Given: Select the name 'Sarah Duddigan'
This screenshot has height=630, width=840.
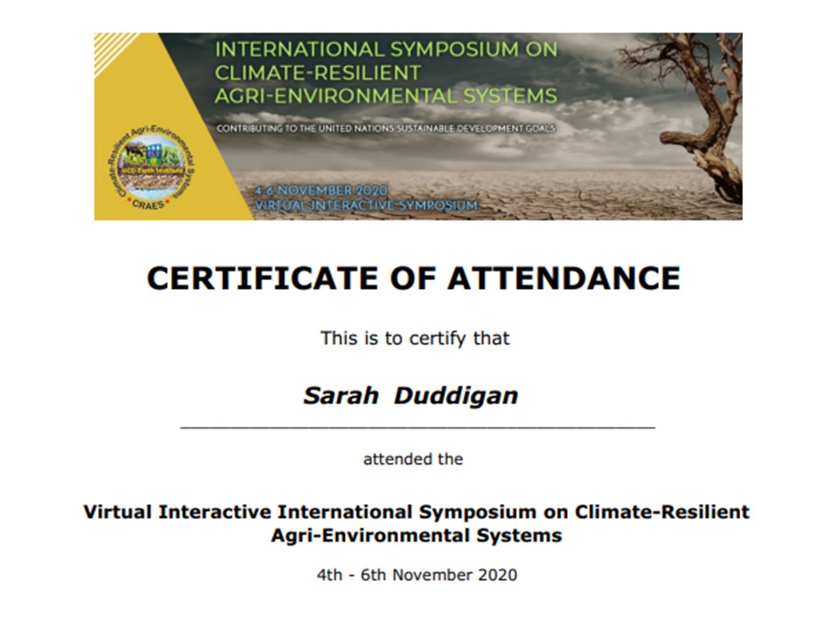Looking at the screenshot, I should click(x=410, y=395).
